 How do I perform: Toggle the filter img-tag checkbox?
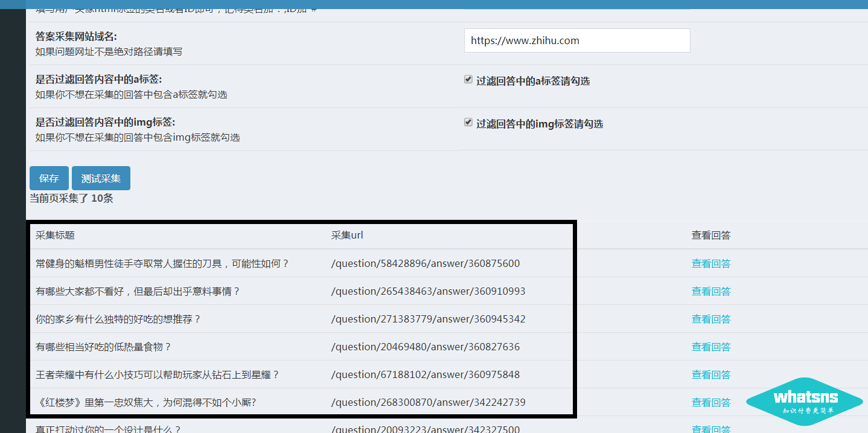tap(468, 123)
